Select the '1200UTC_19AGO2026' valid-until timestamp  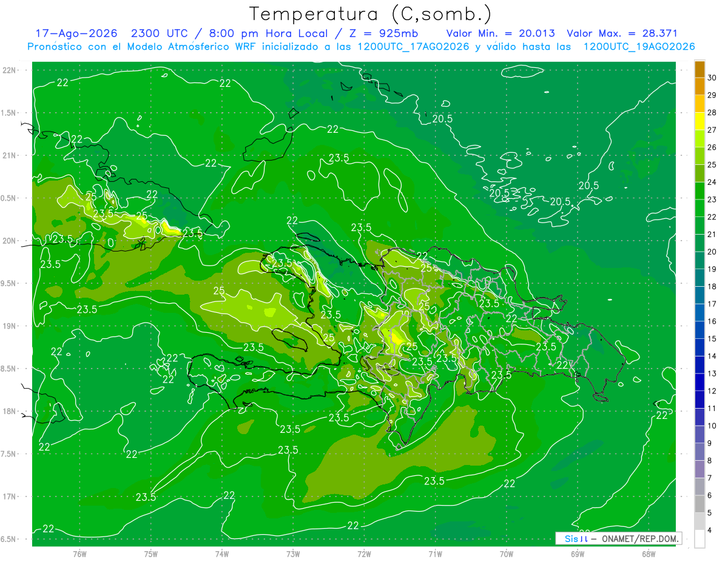(x=639, y=47)
